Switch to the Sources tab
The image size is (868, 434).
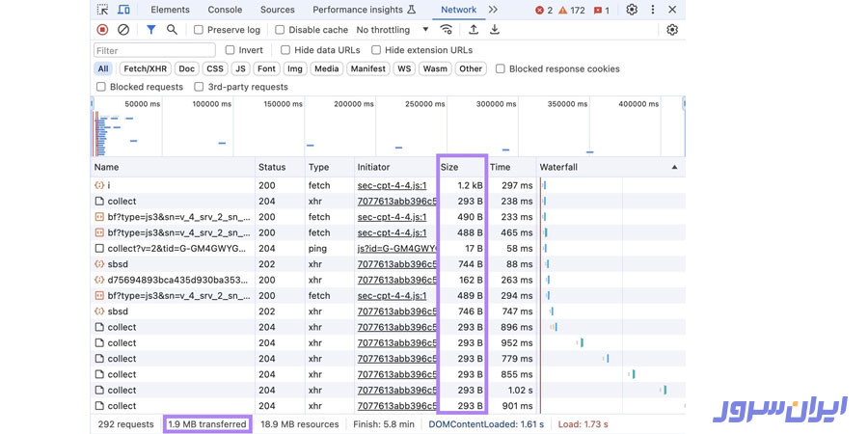click(278, 10)
